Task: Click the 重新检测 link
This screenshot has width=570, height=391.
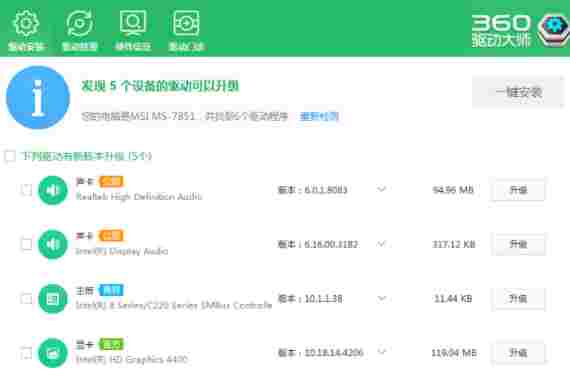Action: click(x=319, y=117)
